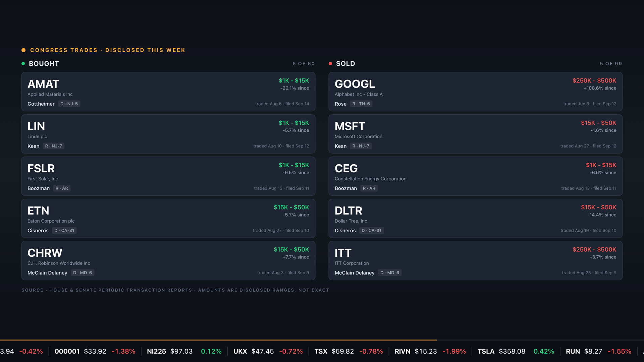Viewport: 644px width, 362px height.
Task: Click the source footnote about transaction reports
Action: (x=175, y=290)
